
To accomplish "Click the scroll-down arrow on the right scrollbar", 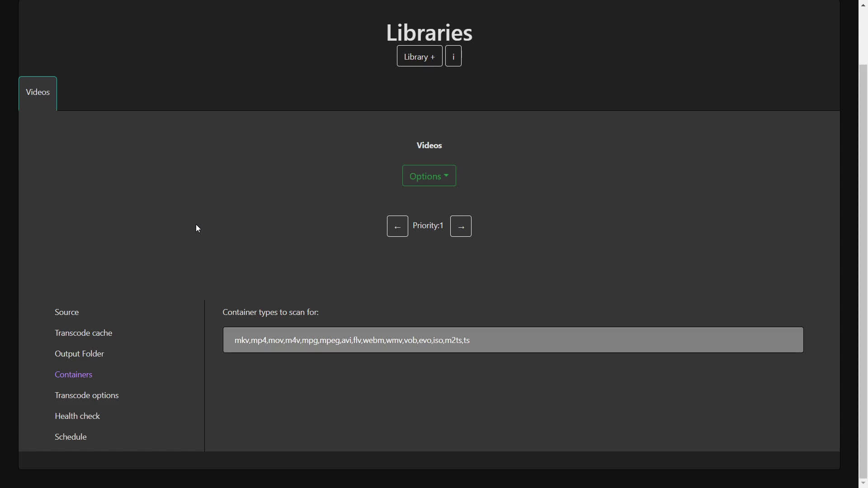I will click(x=863, y=483).
